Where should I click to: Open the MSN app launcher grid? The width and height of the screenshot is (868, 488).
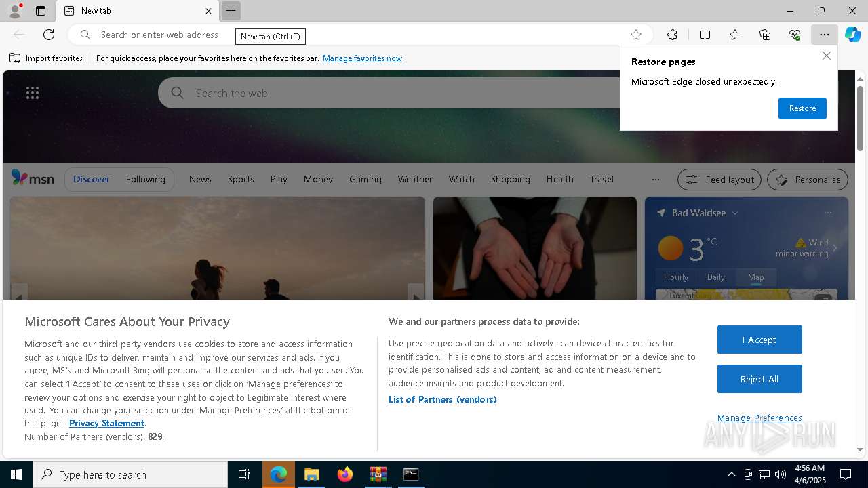coord(33,93)
